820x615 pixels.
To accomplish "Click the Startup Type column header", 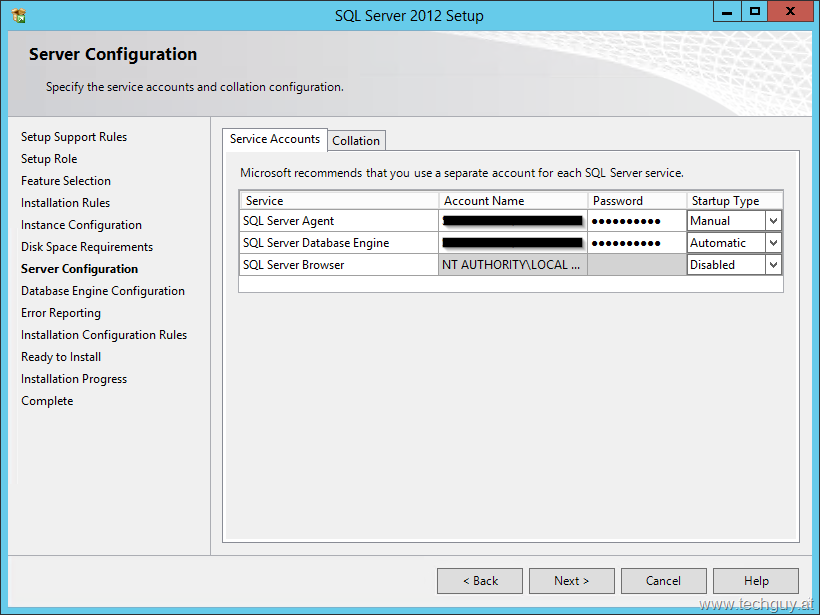I will click(x=735, y=201).
